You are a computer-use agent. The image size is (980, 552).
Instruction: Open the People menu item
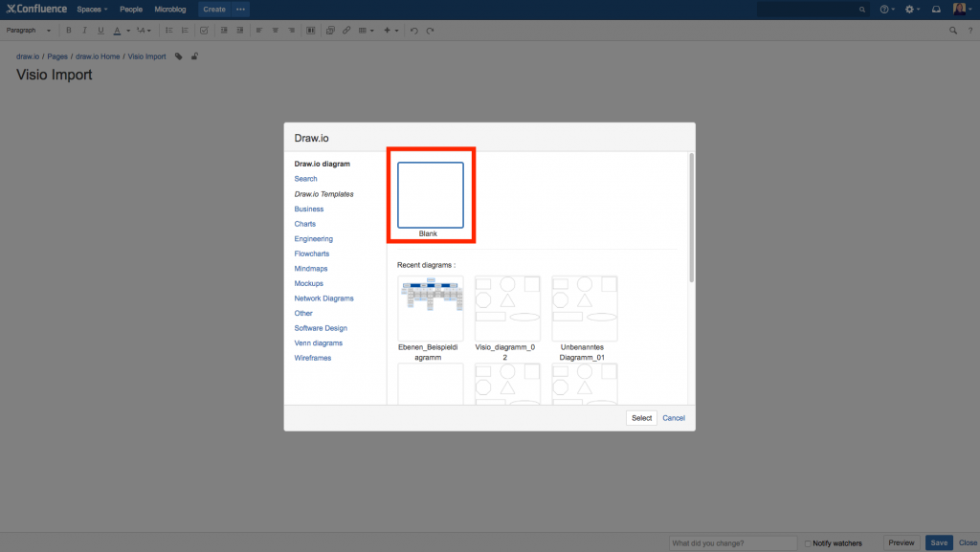pos(131,10)
